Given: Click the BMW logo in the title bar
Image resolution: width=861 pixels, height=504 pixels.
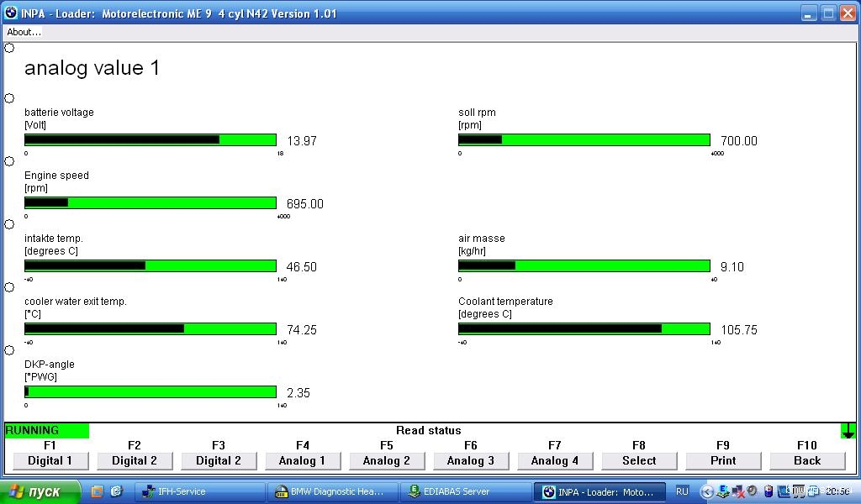Looking at the screenshot, I should pos(11,13).
